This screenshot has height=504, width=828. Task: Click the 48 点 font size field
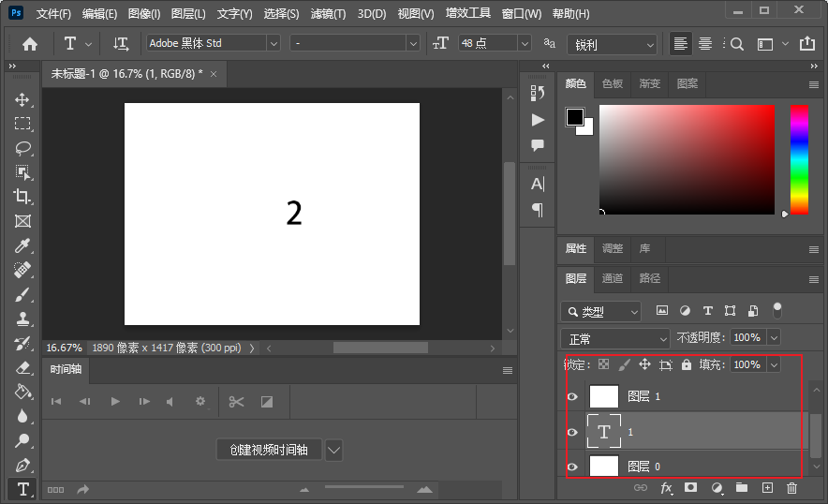(485, 43)
